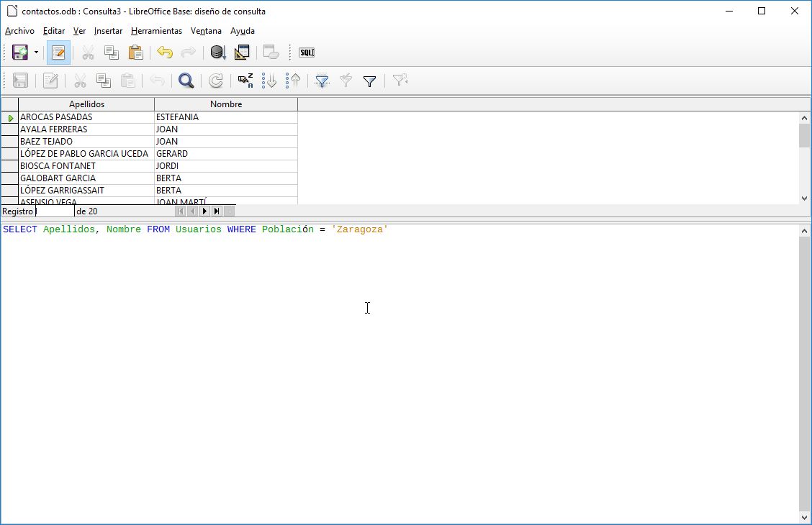Open the dropdown arrow next to the Save icon
812x525 pixels.
coord(36,52)
